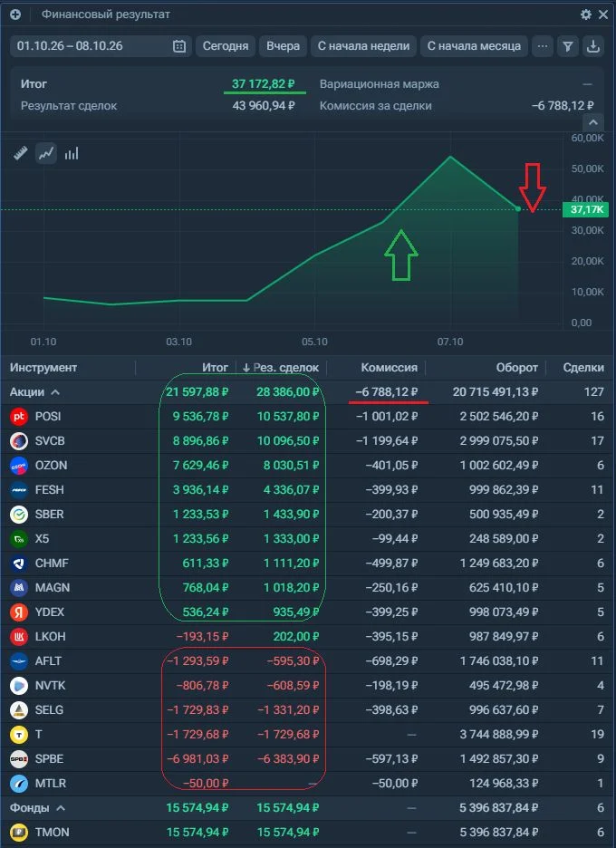The width and height of the screenshot is (616, 848).
Task: Click T instrument logo
Action: tap(19, 735)
